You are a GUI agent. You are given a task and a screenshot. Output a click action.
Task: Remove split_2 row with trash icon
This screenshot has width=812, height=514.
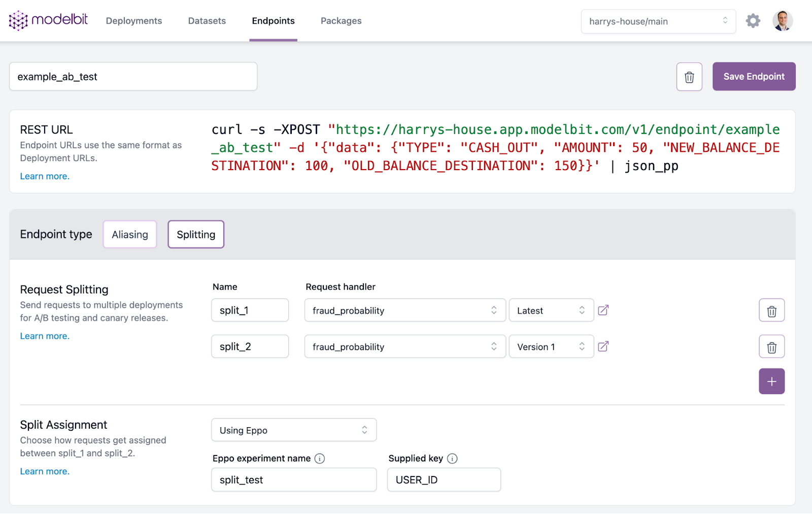771,347
